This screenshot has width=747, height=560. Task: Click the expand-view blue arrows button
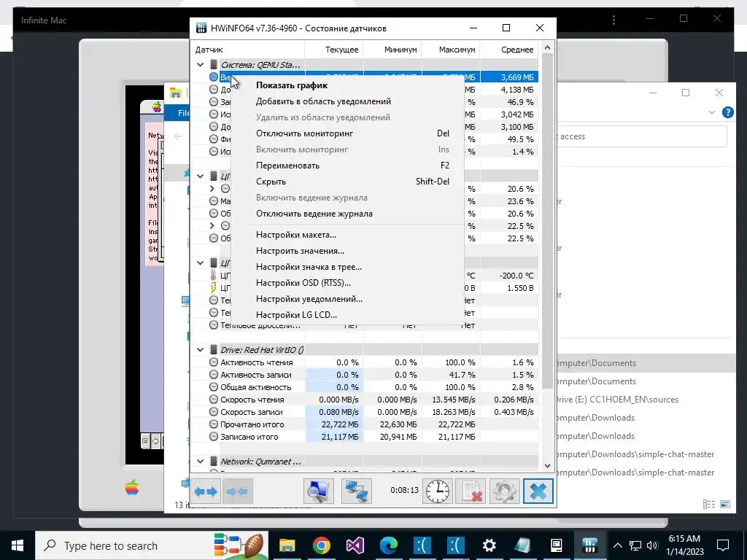click(206, 491)
